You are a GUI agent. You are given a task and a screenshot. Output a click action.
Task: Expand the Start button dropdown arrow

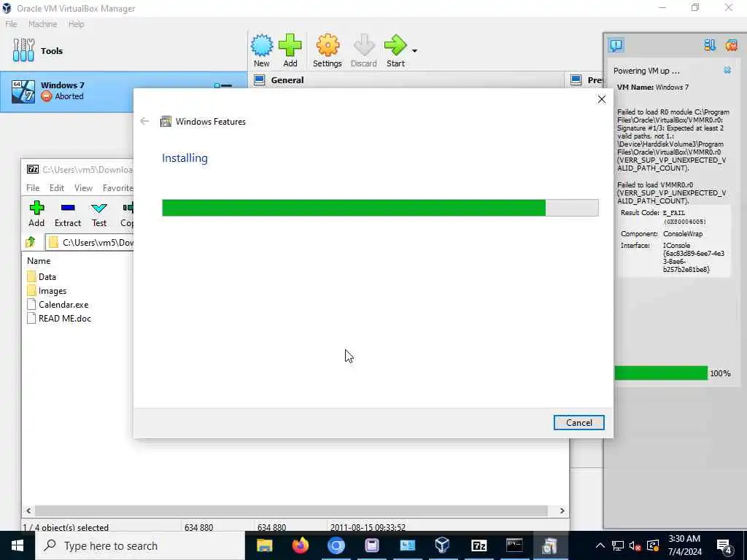[414, 51]
